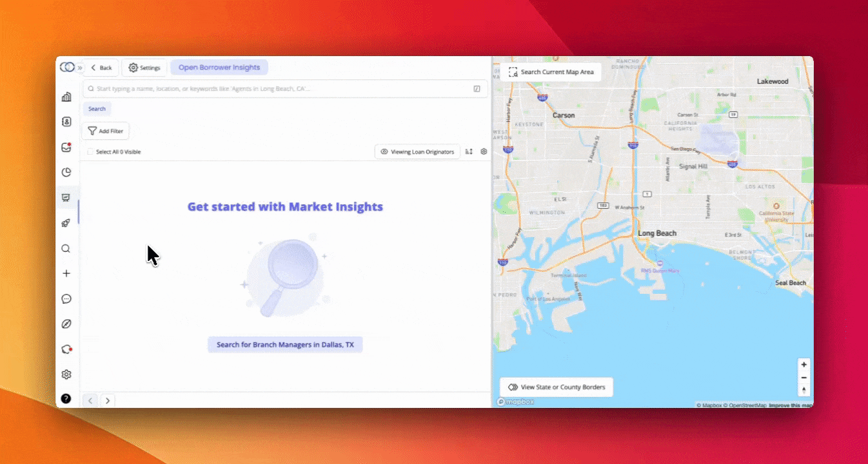Select the Market Insights presentation icon in sidebar
Viewport: 868px width, 464px height.
[x=66, y=198]
